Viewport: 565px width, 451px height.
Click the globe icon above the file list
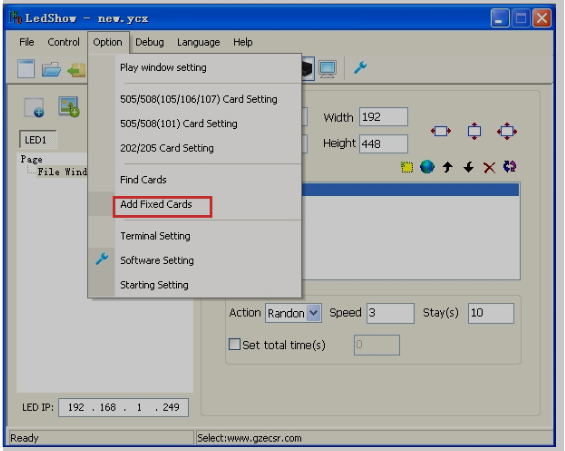point(427,167)
